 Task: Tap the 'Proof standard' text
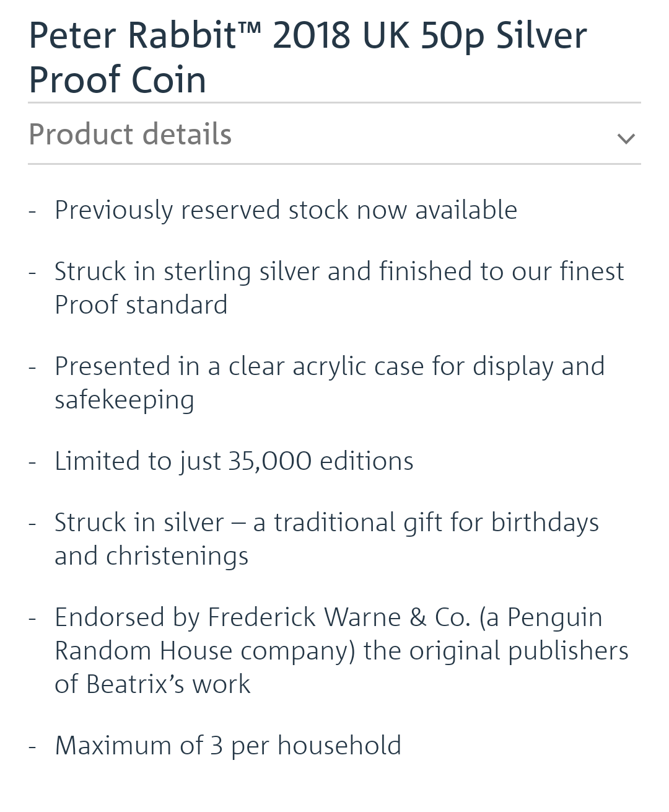tap(141, 305)
